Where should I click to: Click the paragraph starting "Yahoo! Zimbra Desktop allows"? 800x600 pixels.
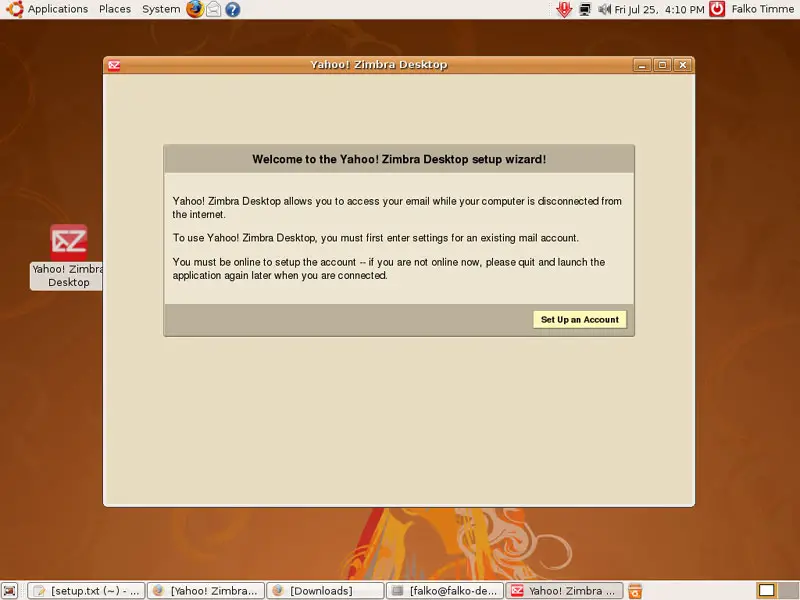point(397,208)
